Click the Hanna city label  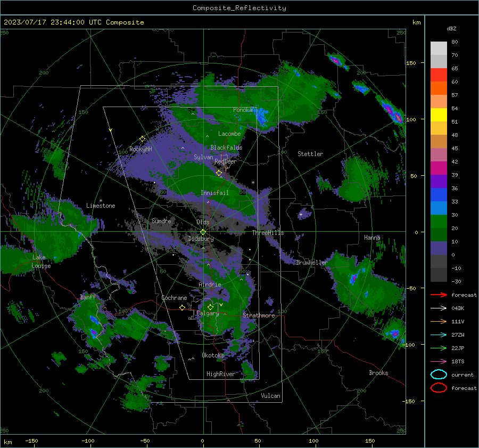372,238
